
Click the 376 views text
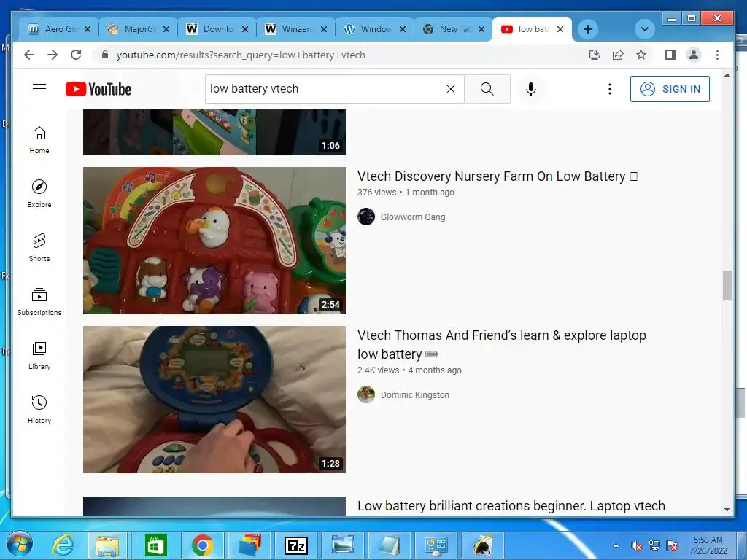(x=377, y=192)
